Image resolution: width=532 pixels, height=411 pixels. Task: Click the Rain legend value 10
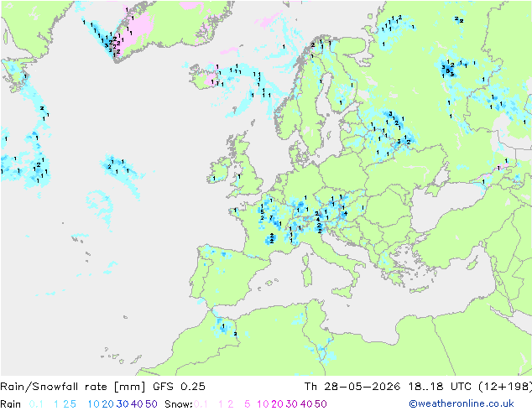[x=93, y=404]
